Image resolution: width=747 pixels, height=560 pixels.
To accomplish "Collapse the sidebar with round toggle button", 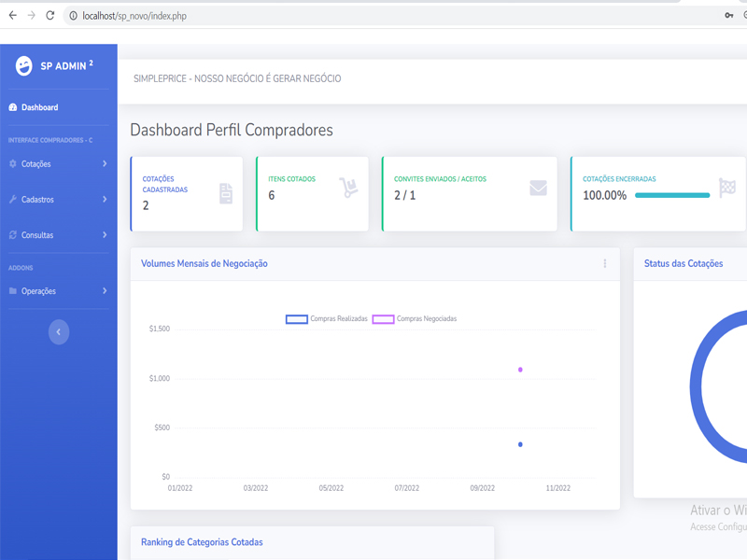I will (59, 332).
